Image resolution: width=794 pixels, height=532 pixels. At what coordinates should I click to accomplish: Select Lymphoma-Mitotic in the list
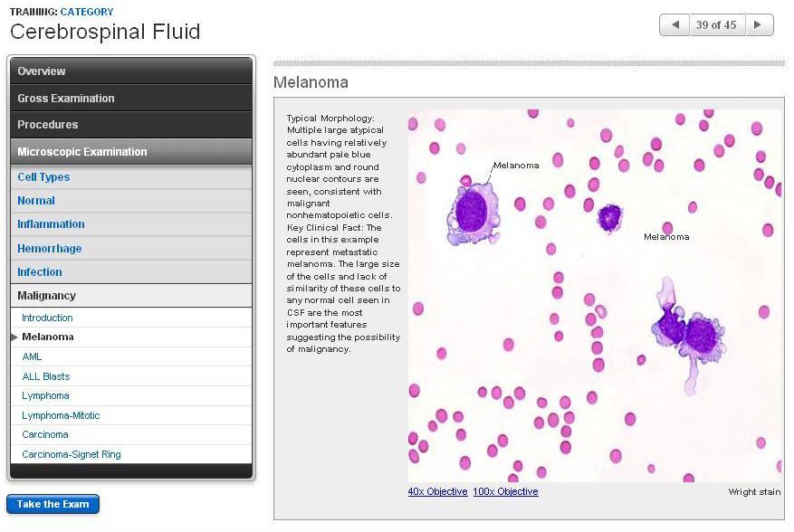click(x=61, y=415)
